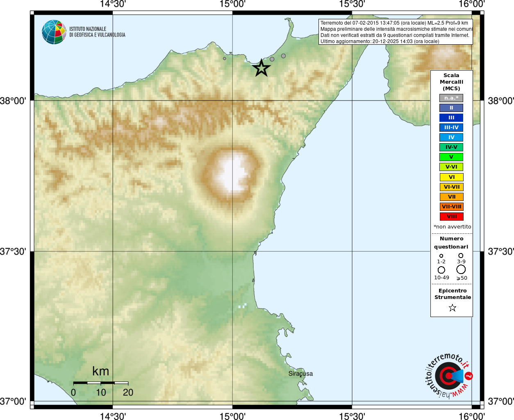
Task: Select the green intensity V legend swatch
Action: point(451,157)
